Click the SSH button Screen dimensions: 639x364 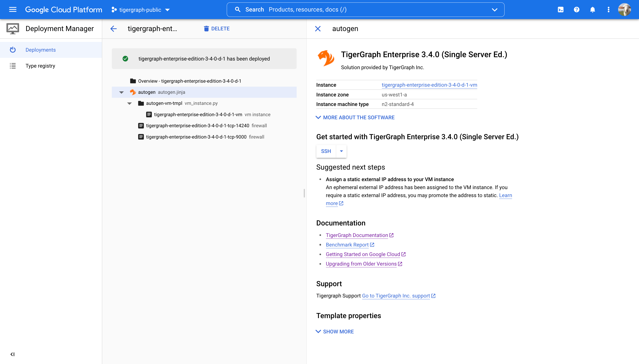point(326,151)
